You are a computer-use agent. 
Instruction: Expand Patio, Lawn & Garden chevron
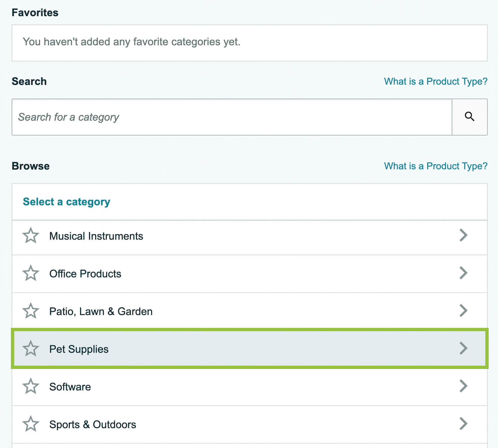[x=463, y=311]
